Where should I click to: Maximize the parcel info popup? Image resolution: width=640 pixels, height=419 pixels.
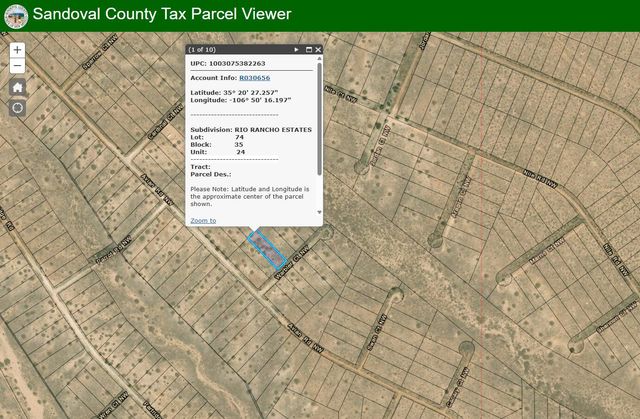pos(309,49)
